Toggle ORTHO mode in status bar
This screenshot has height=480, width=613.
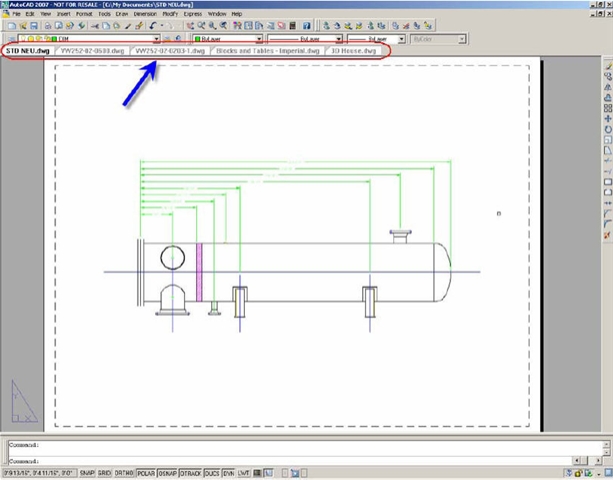pos(124,473)
